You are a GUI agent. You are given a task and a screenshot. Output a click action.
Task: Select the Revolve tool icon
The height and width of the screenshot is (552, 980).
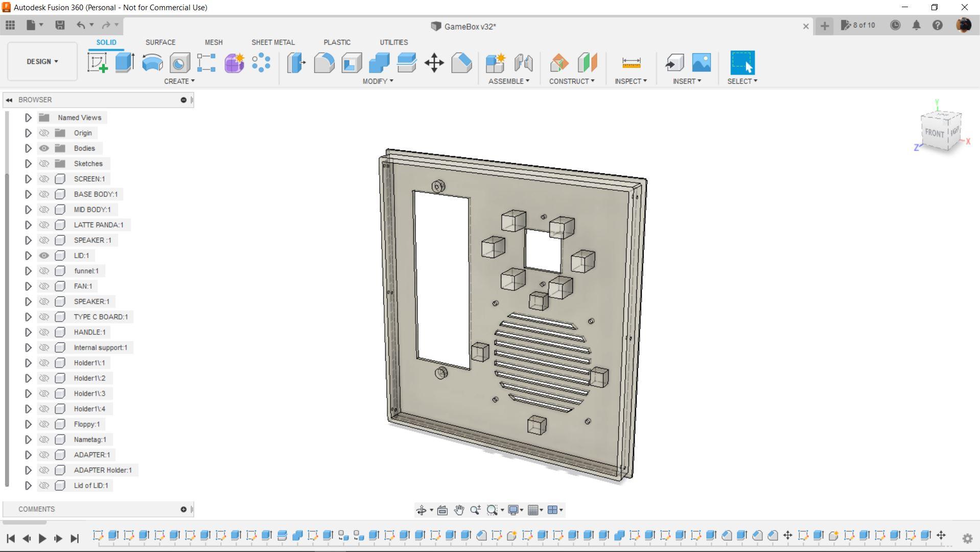152,63
